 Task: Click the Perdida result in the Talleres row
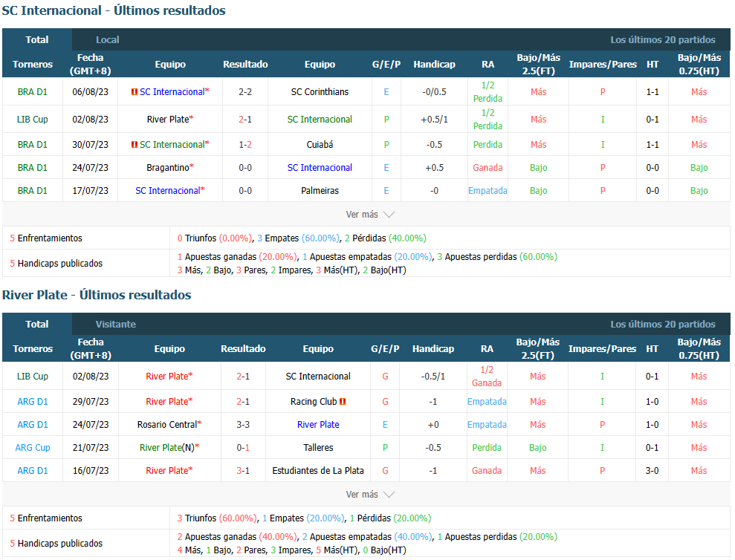[487, 448]
